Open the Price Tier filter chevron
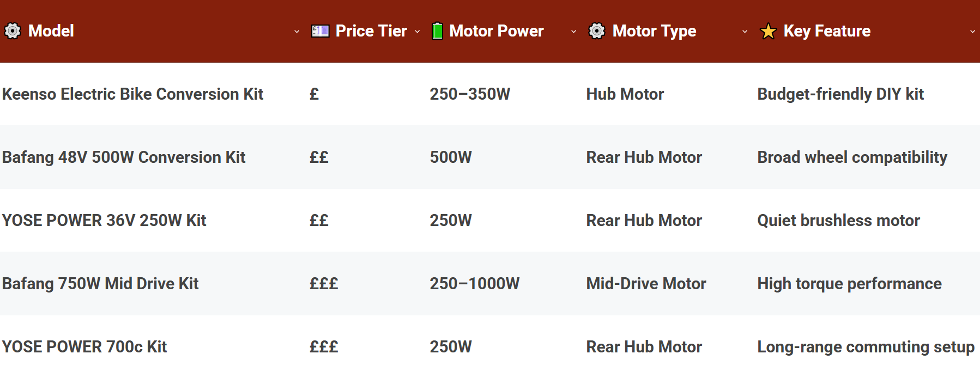Screen dimensions: 980x378 coord(418,33)
